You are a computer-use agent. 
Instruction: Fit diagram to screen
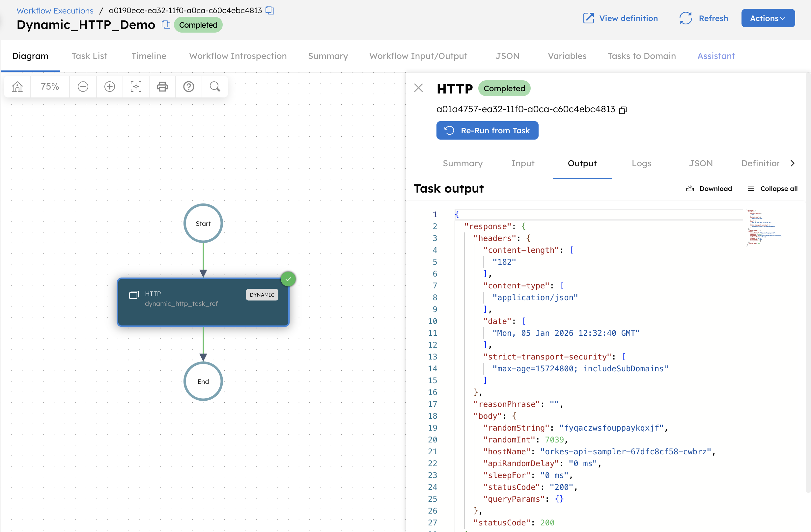[136, 87]
